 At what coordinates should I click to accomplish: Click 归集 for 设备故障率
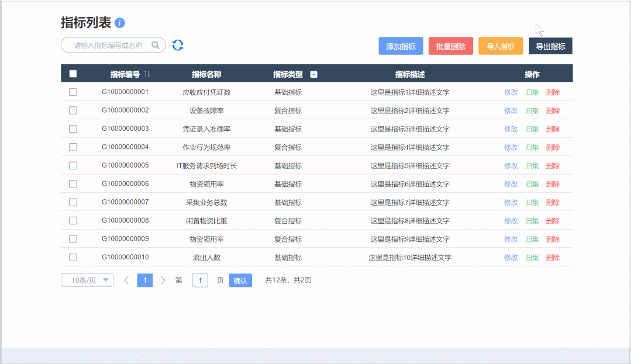pos(532,110)
